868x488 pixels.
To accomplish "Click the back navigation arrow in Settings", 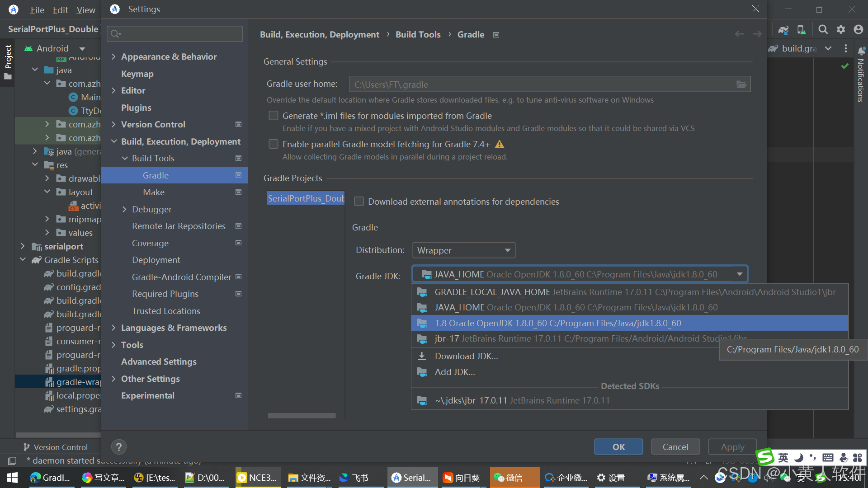I will pos(739,34).
